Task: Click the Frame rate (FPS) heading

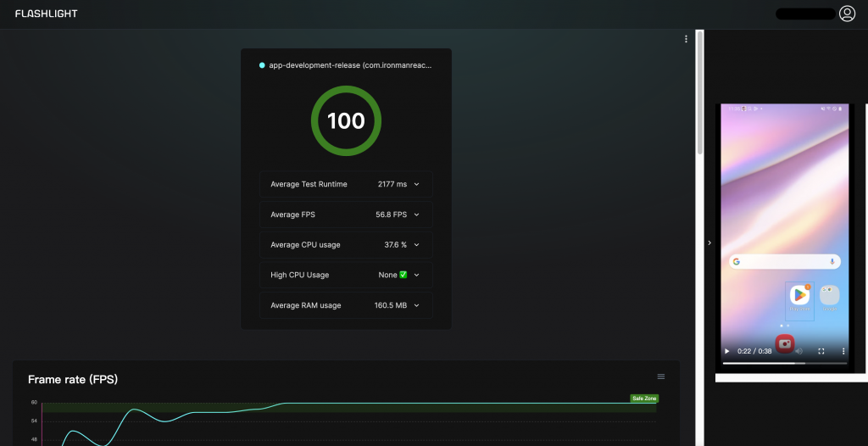Action: click(73, 380)
